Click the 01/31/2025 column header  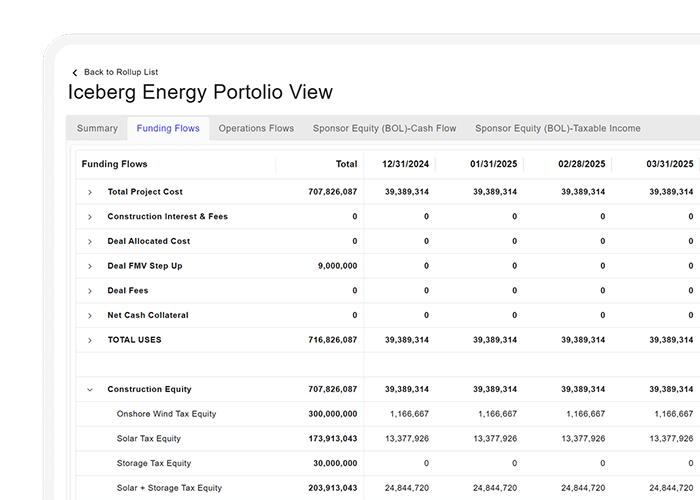tap(493, 164)
